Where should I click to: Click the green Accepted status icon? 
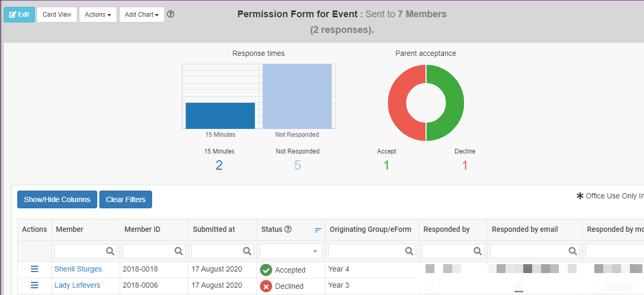pyautogui.click(x=266, y=270)
